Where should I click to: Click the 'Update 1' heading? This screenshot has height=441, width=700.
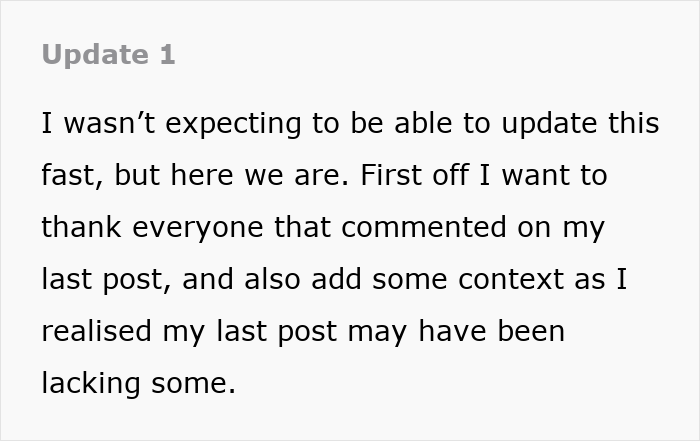[x=108, y=55]
